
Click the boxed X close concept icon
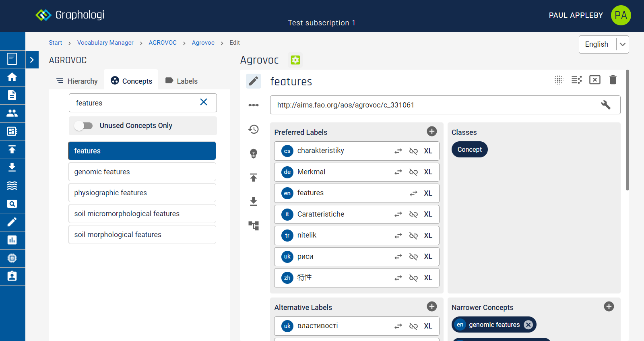pyautogui.click(x=595, y=80)
